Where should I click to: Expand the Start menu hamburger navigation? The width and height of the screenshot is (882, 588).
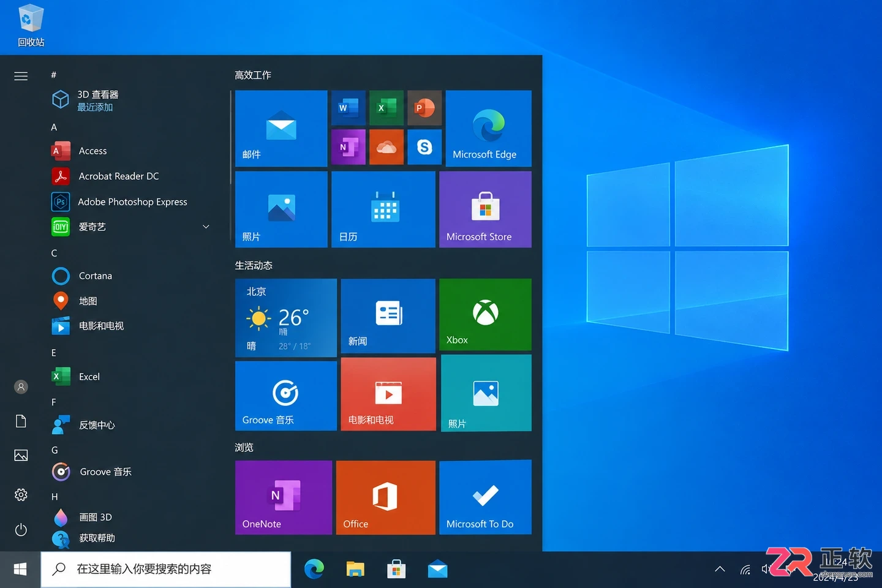click(21, 76)
